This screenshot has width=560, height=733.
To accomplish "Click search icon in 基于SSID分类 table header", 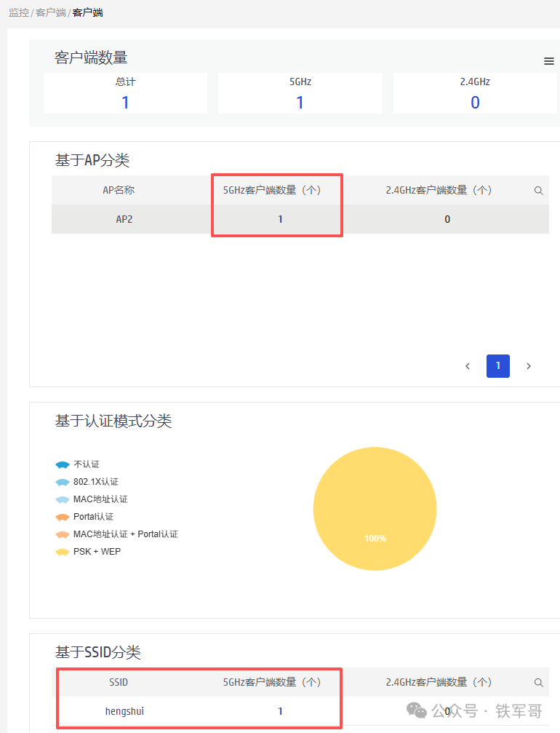I will pyautogui.click(x=538, y=683).
